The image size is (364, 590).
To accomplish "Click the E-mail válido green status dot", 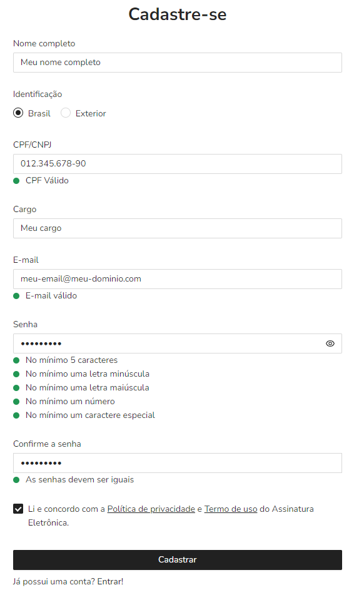I will (x=16, y=296).
